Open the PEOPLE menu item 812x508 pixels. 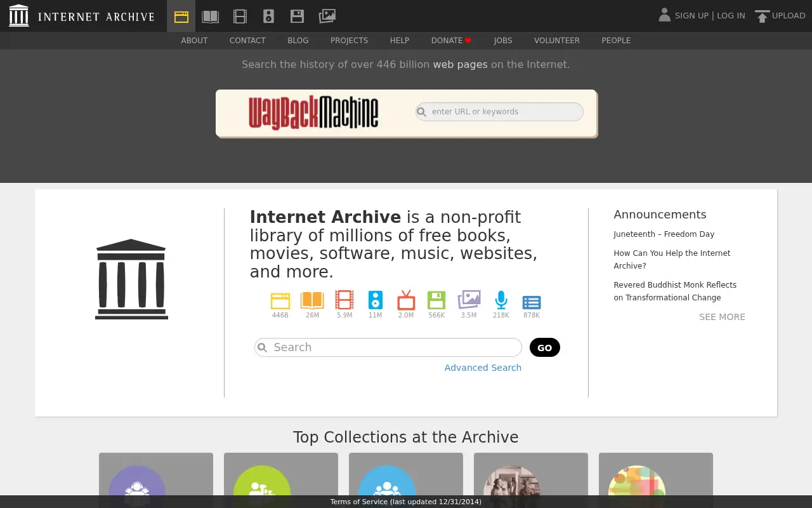(616, 41)
